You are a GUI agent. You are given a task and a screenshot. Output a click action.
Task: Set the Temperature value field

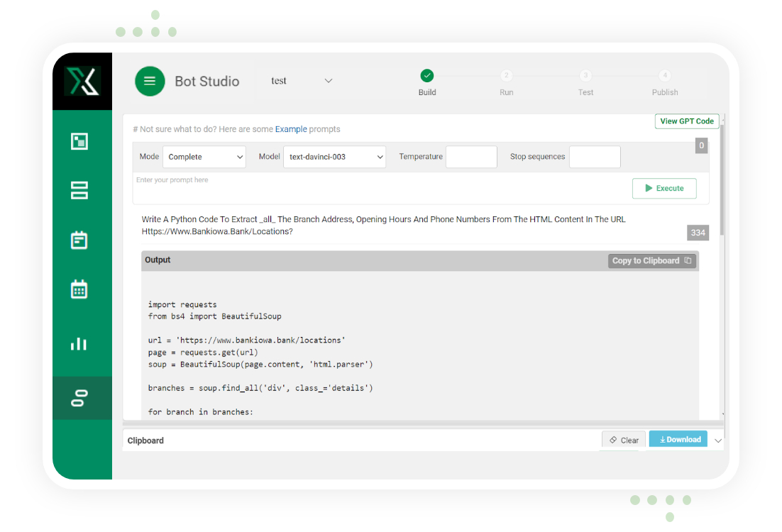pyautogui.click(x=471, y=157)
